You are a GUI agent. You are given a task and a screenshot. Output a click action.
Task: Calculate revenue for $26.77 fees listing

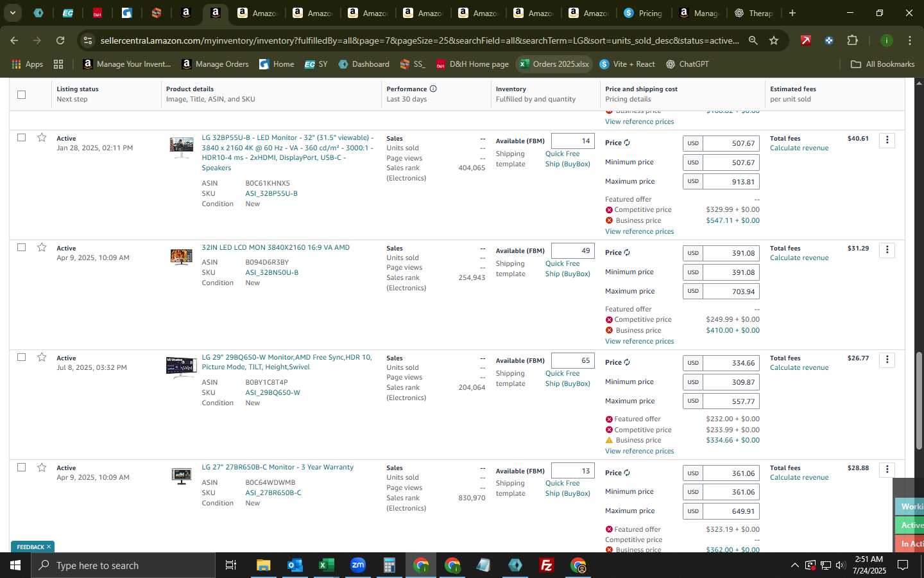pyautogui.click(x=799, y=368)
